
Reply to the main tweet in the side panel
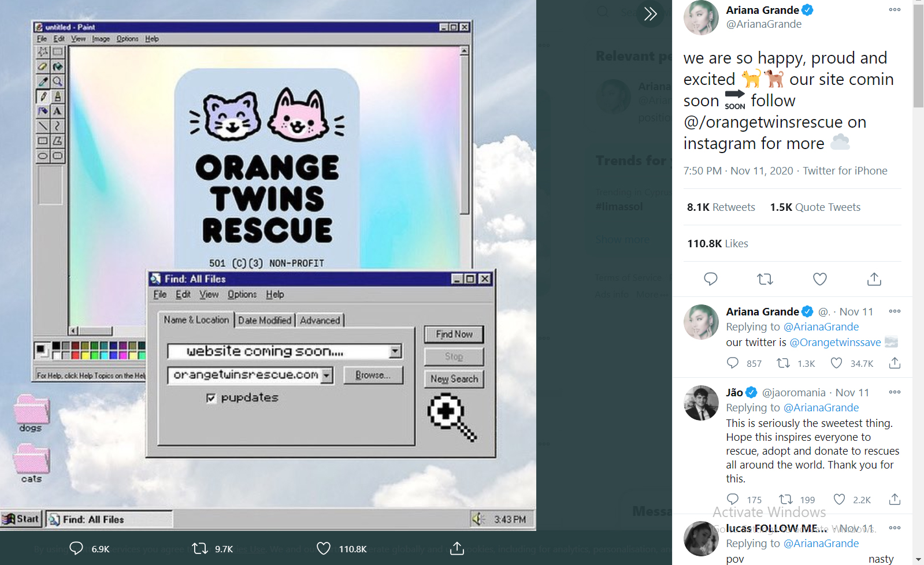pyautogui.click(x=711, y=279)
